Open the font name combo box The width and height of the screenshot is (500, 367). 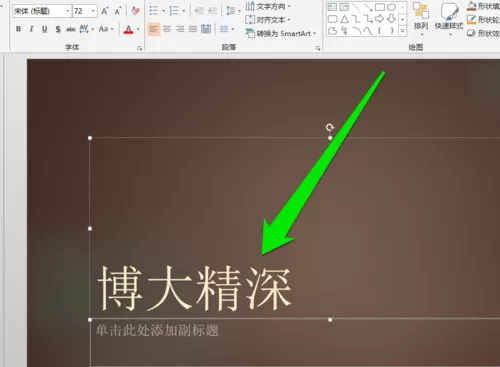pyautogui.click(x=42, y=11)
